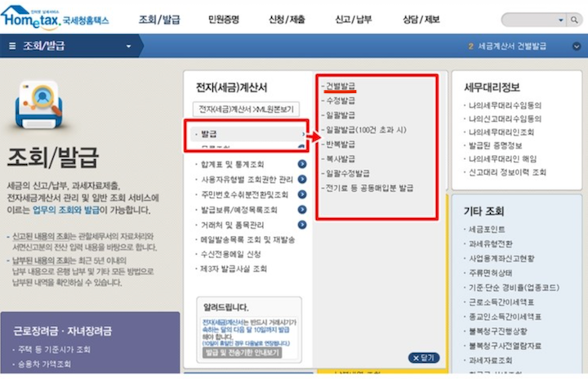
Task: Expand 주민번호수취분전환및조회 arrow icon
Action: [302, 194]
